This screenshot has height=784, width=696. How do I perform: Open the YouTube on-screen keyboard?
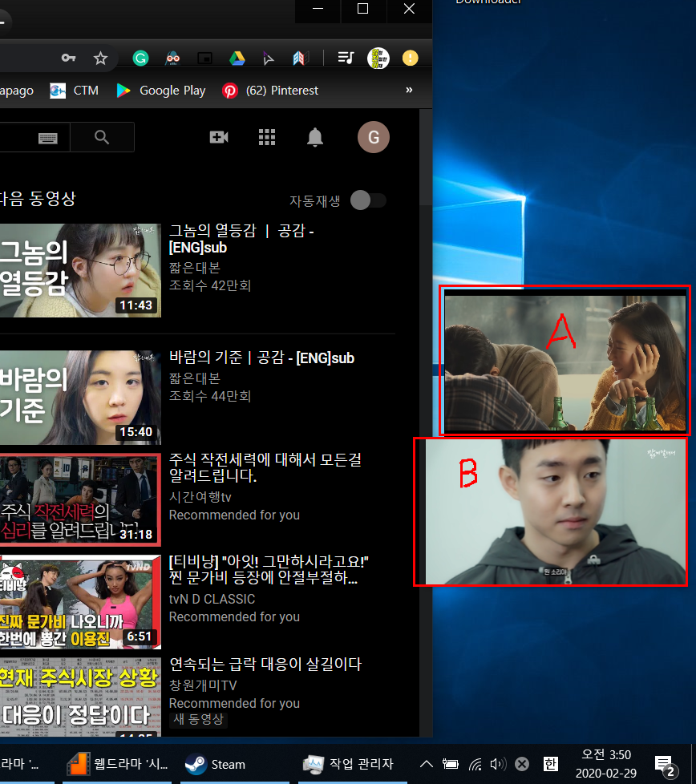48,138
